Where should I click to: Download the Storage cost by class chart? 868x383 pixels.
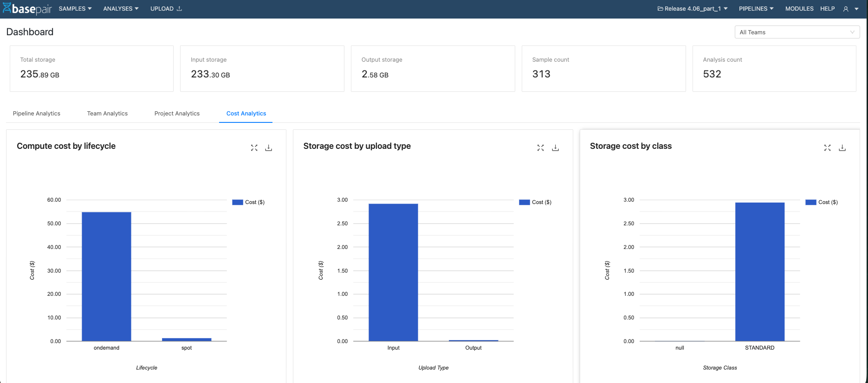[842, 148]
